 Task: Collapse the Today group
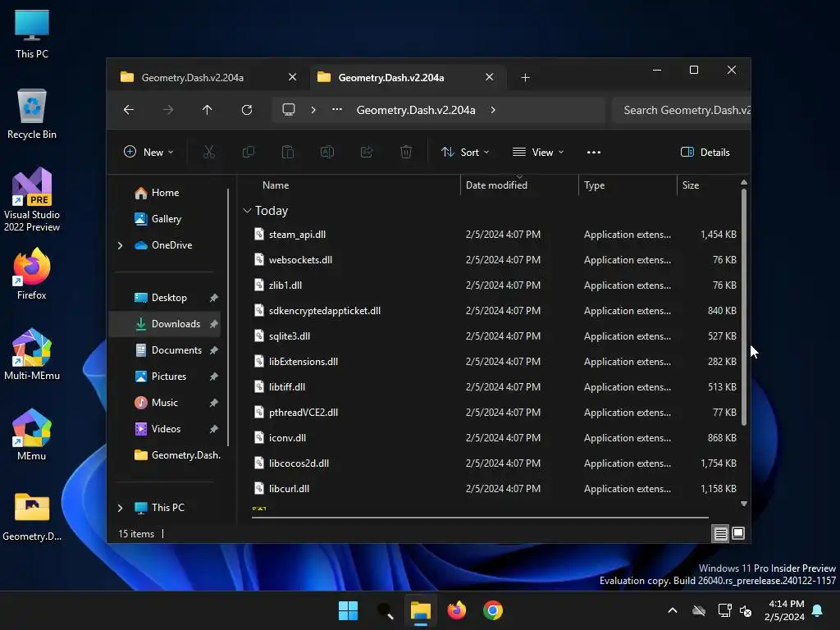pyautogui.click(x=247, y=211)
